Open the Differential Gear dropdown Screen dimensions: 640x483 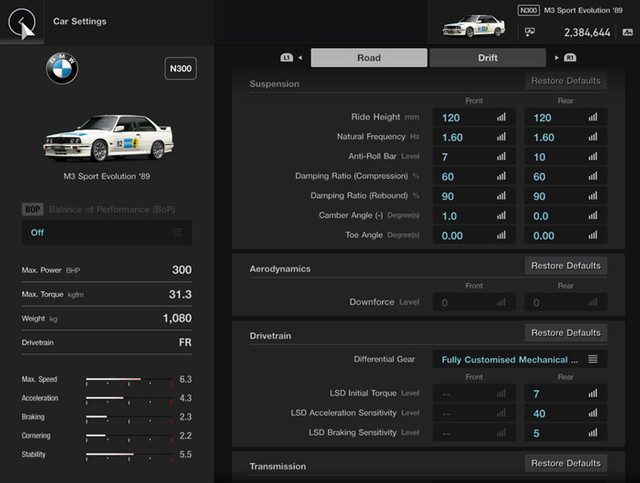(x=519, y=359)
